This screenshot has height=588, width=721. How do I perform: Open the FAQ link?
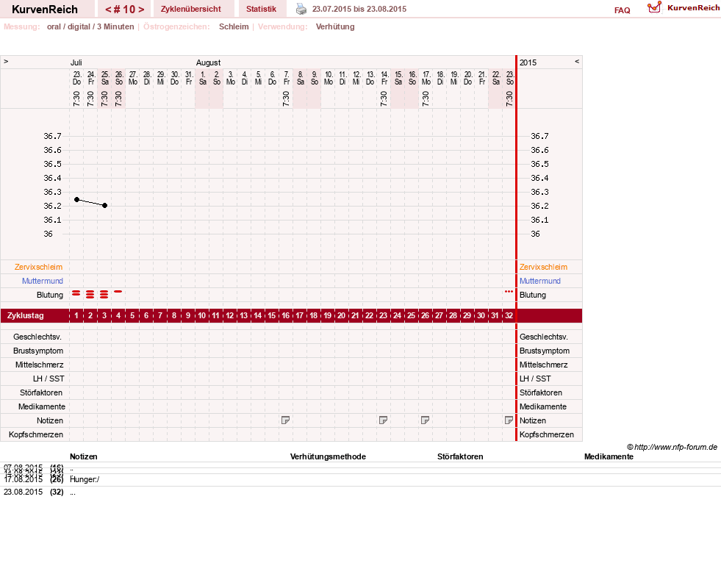pos(622,10)
